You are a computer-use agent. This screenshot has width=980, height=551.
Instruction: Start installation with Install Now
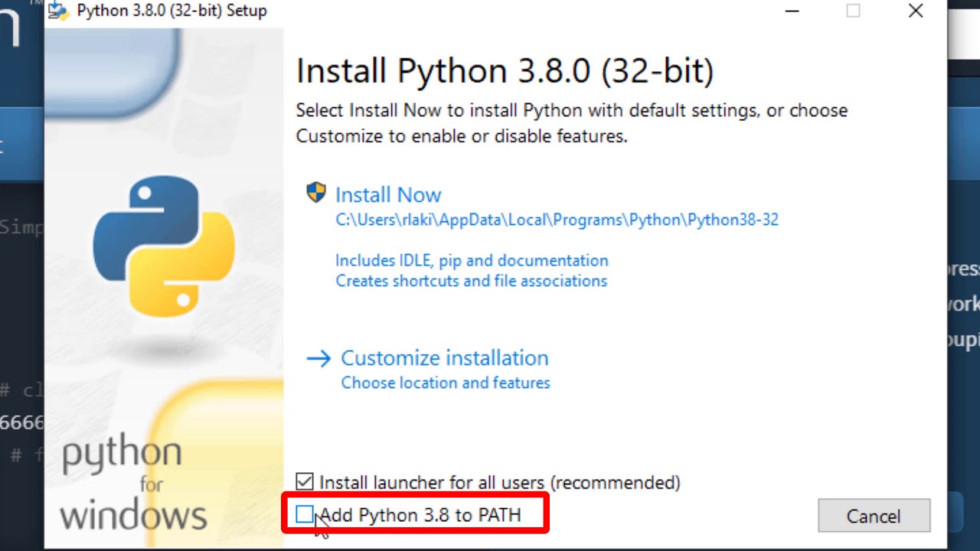click(388, 194)
